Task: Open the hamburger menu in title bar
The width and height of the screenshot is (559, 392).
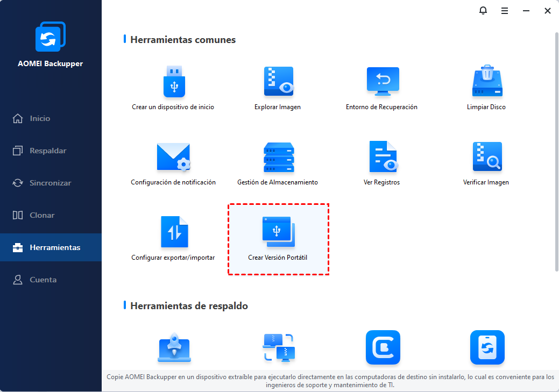Action: (x=505, y=11)
